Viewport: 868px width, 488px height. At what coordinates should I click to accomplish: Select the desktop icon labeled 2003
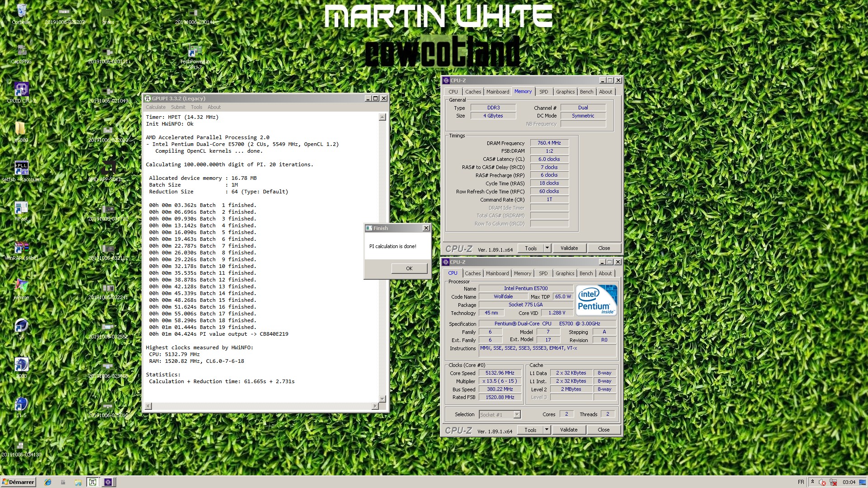(x=21, y=368)
